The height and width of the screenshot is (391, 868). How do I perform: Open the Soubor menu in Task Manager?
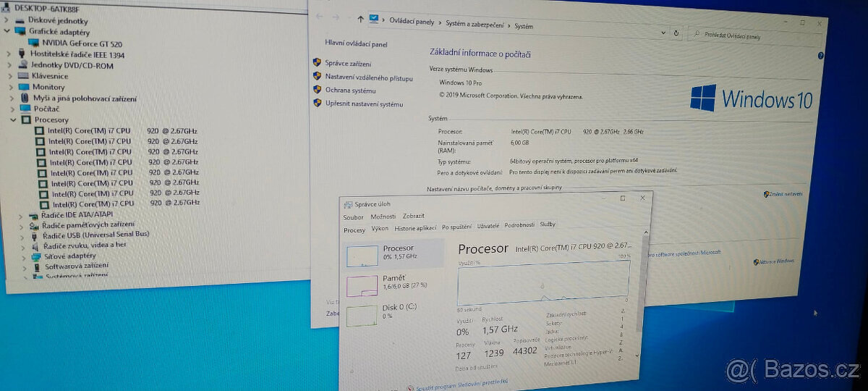354,216
